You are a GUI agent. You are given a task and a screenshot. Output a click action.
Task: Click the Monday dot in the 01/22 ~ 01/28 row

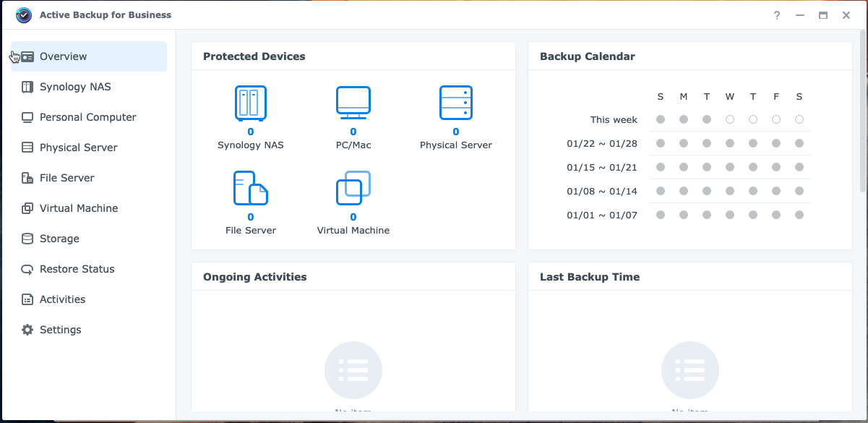[x=683, y=143]
